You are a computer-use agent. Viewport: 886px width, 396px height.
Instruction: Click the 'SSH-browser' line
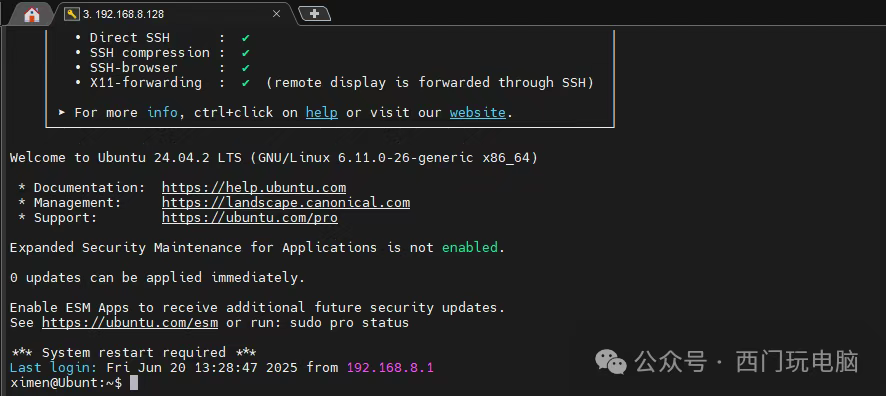(163, 68)
